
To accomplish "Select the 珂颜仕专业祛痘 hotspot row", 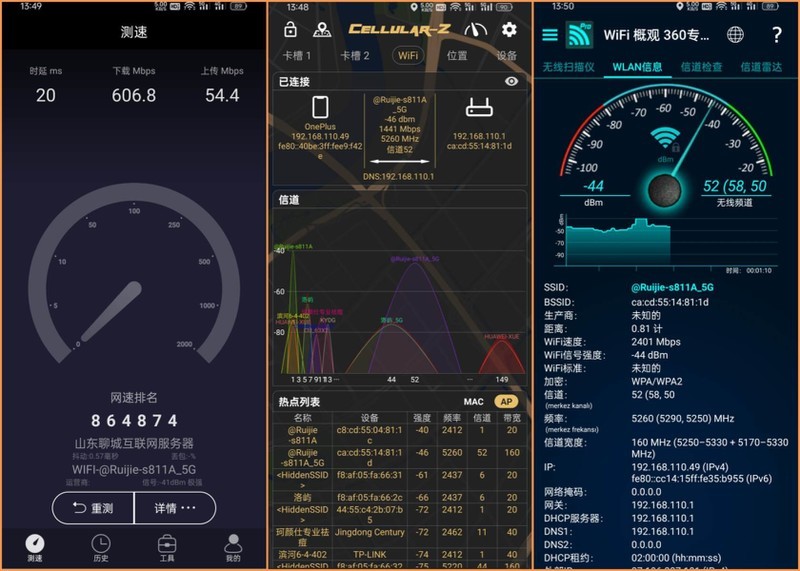I will point(399,537).
